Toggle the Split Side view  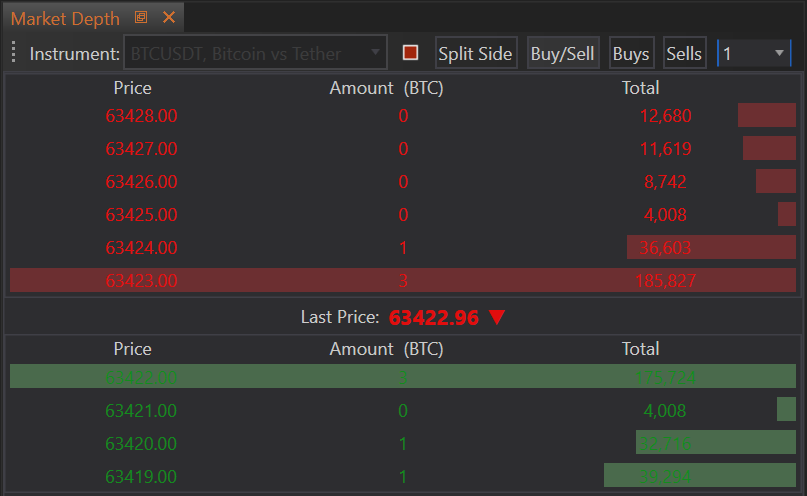pos(475,54)
